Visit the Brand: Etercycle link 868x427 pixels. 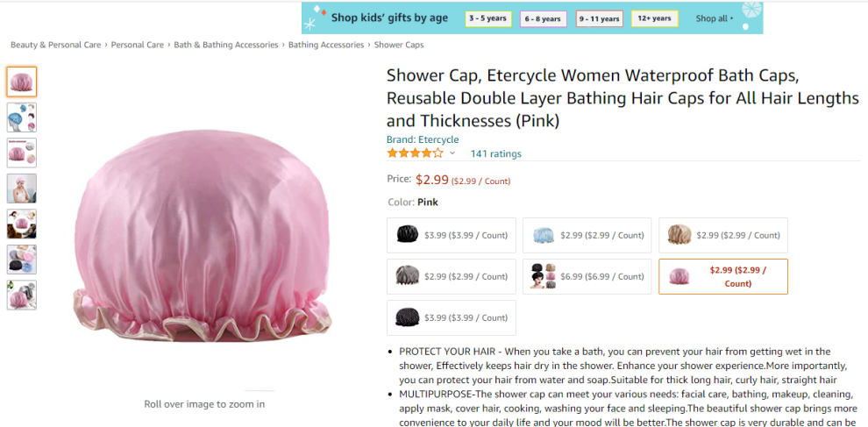tap(423, 139)
